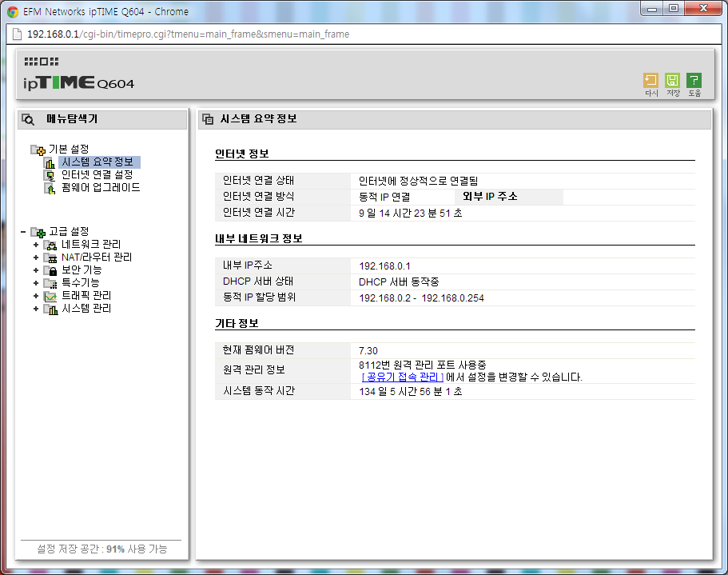Viewport: 728px width, 575px height.
Task: Click the 보안 기능 lock icon
Action: click(x=50, y=270)
